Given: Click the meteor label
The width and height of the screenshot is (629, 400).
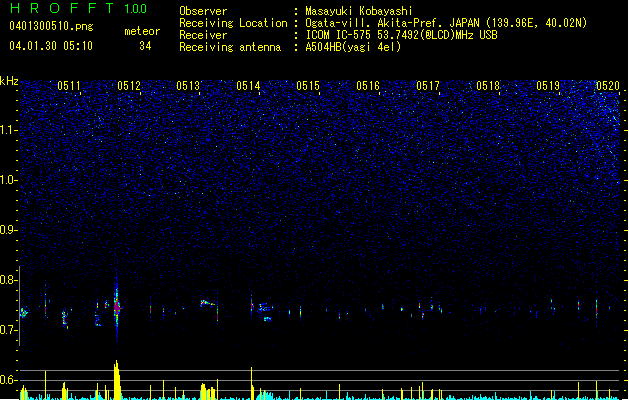Looking at the screenshot, I should pyautogui.click(x=142, y=31).
